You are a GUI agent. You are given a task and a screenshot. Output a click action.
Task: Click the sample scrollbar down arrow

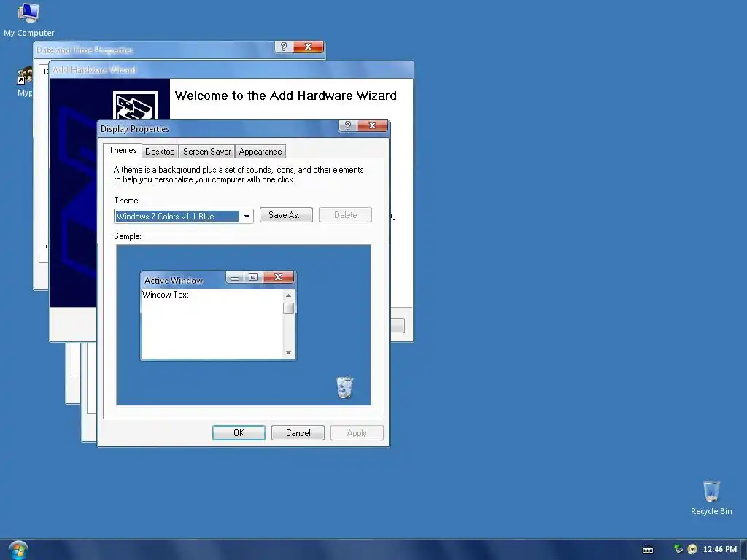pyautogui.click(x=288, y=353)
